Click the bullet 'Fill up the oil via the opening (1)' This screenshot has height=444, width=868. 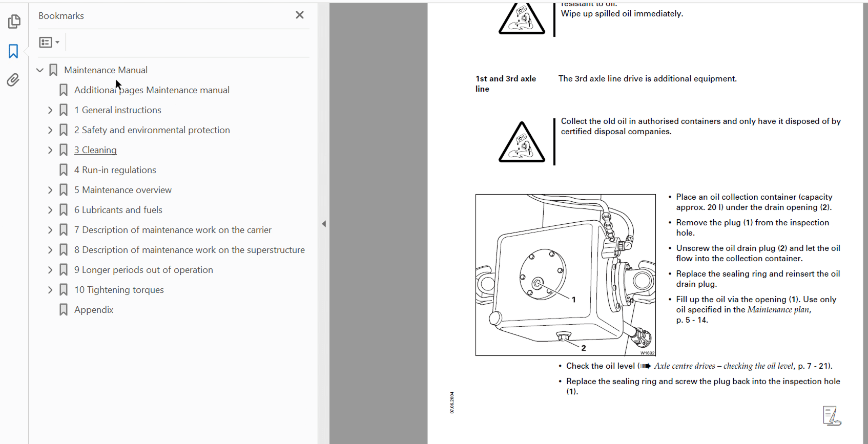point(756,310)
